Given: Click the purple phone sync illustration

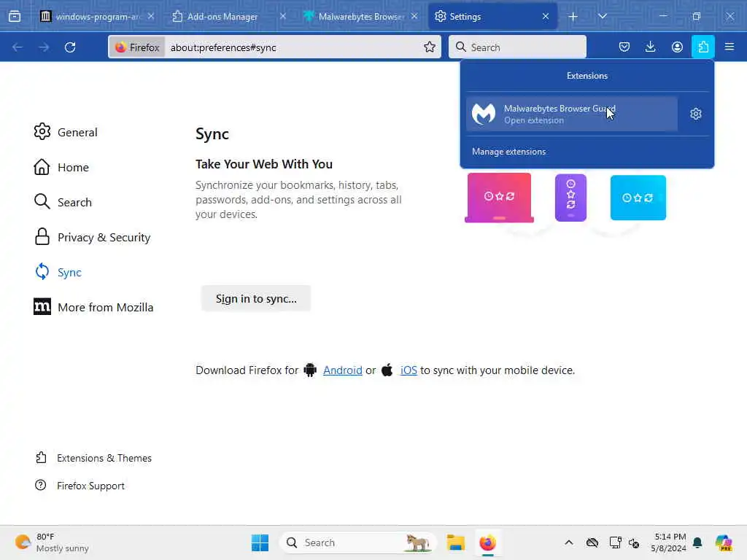Looking at the screenshot, I should [x=570, y=198].
